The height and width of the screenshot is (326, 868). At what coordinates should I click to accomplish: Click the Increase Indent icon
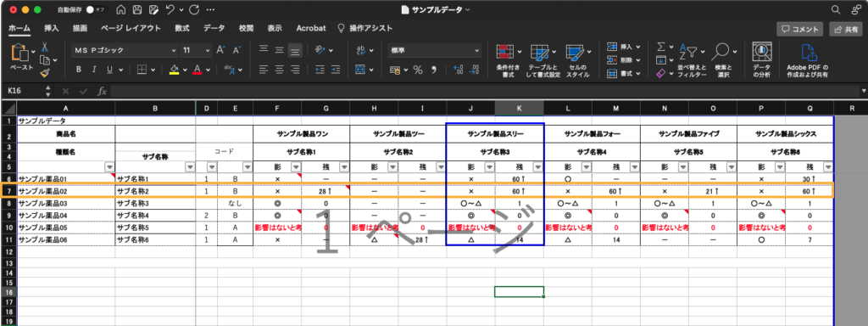point(336,70)
